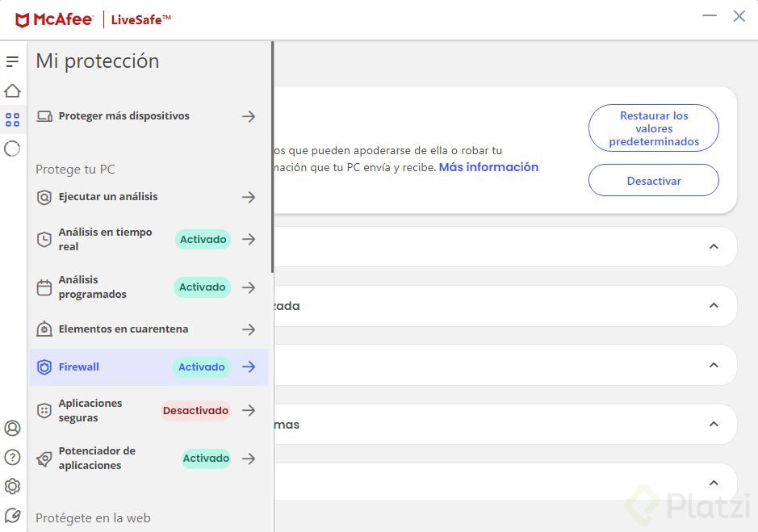The height and width of the screenshot is (532, 758).
Task: Open Aplicaciones seguras menu item
Action: tap(149, 411)
